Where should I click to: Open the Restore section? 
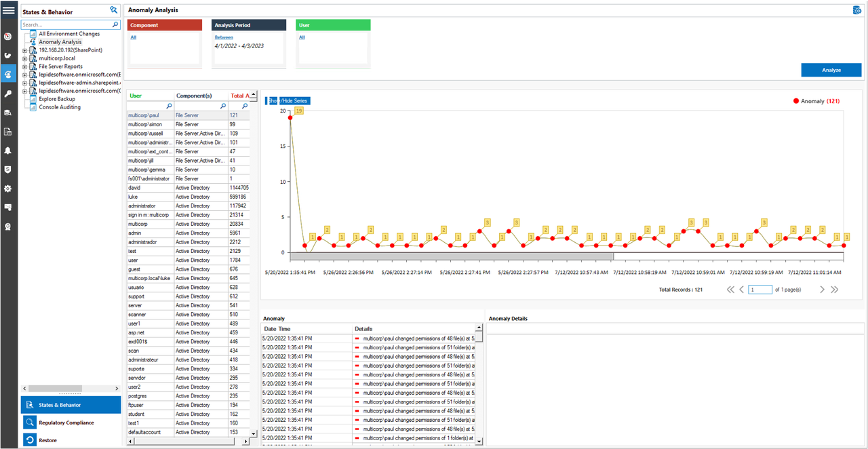pos(48,440)
